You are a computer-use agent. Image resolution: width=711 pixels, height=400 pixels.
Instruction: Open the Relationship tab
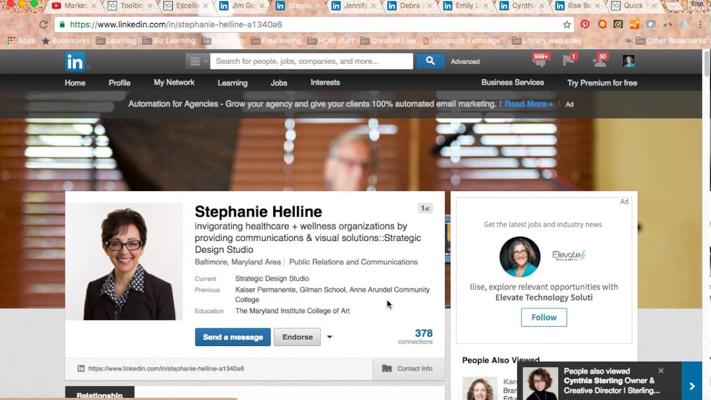100,394
